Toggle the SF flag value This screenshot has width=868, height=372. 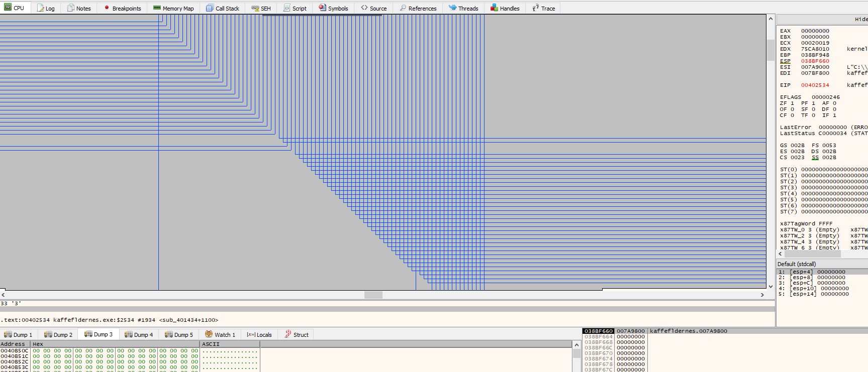(x=814, y=109)
